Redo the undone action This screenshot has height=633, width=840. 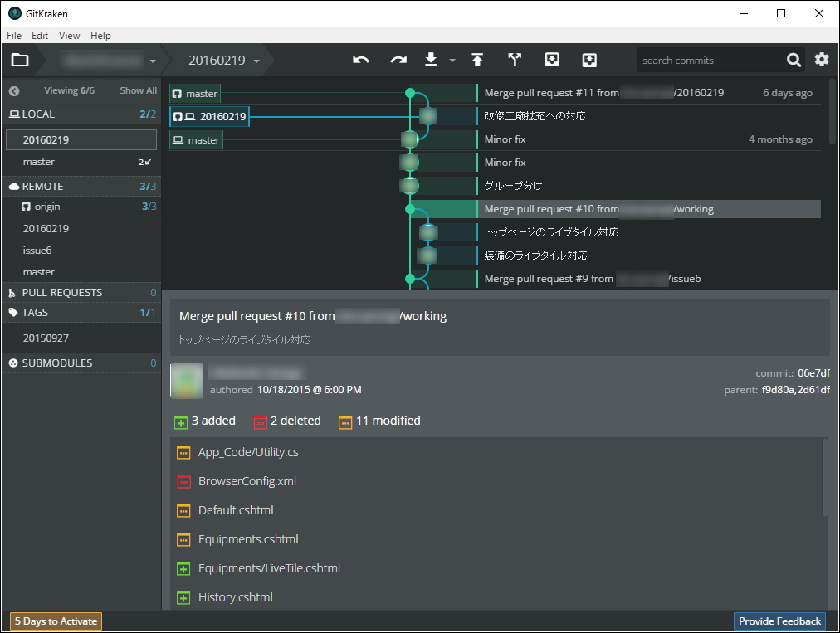(398, 60)
